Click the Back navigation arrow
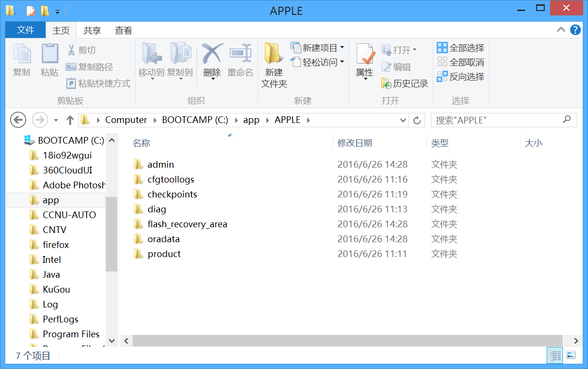This screenshot has height=369, width=588. pyautogui.click(x=18, y=120)
